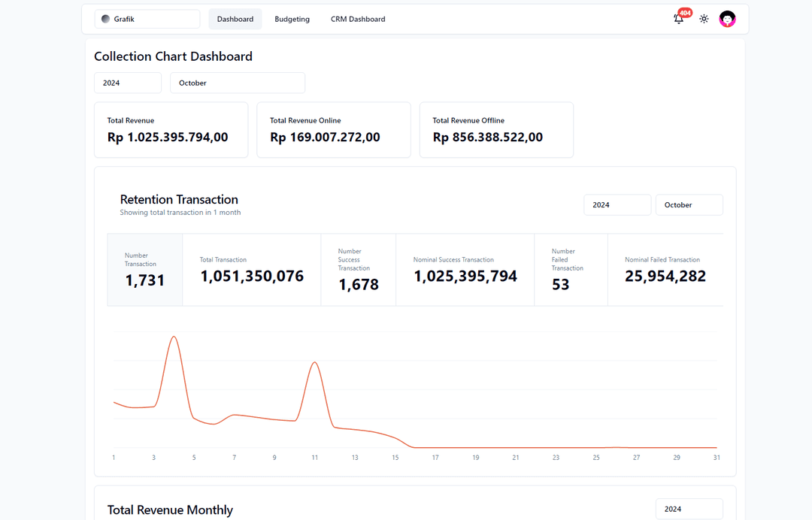This screenshot has width=812, height=520.
Task: Open the Retention Transaction October month dropdown
Action: (689, 204)
